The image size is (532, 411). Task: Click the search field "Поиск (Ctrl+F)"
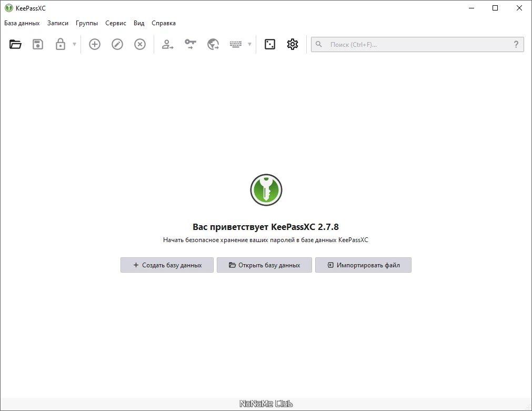(417, 44)
